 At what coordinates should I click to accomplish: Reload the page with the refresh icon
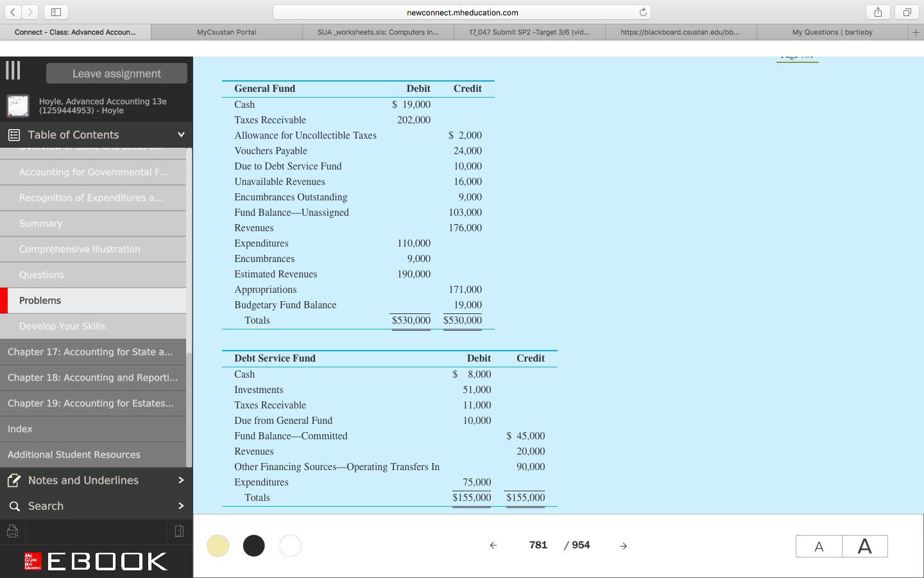643,12
